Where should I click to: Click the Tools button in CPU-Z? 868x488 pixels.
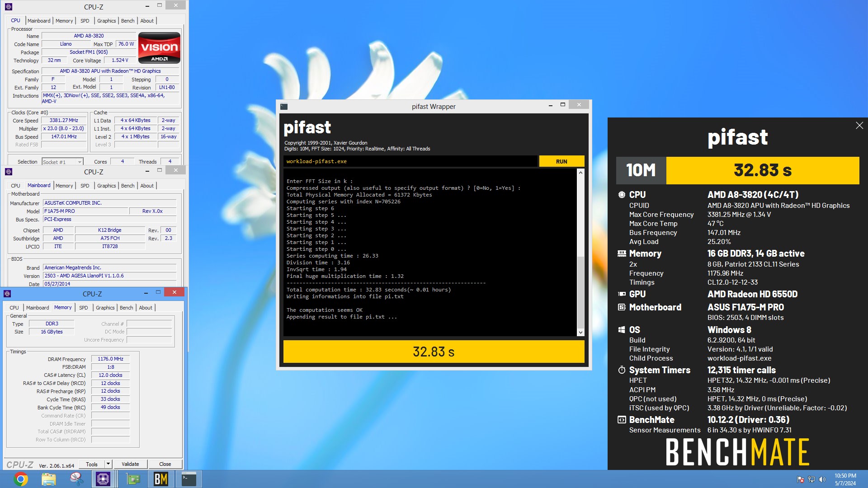point(92,464)
